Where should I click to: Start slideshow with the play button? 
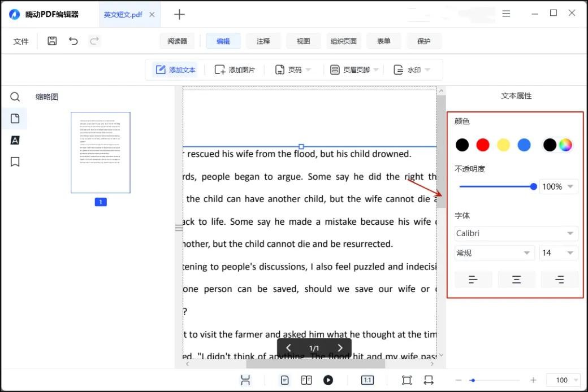[x=328, y=380]
